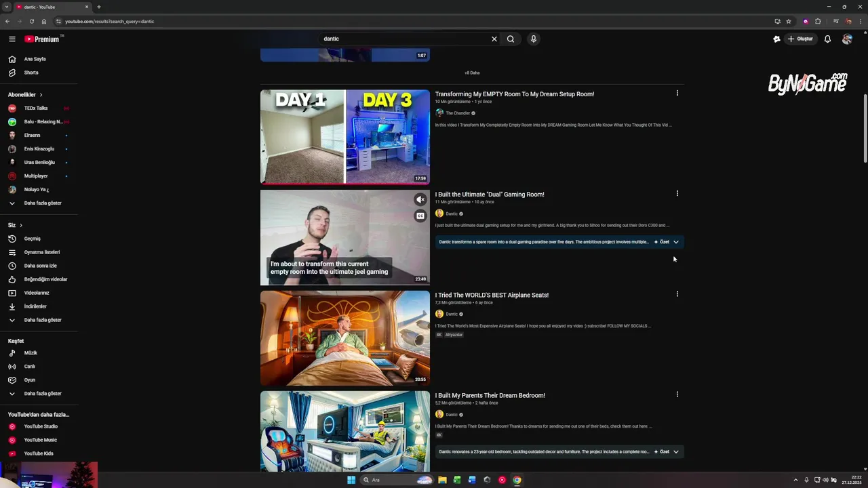Open Enis Kirazoglu subscription channel
Image resolution: width=868 pixels, height=488 pixels.
(39, 149)
